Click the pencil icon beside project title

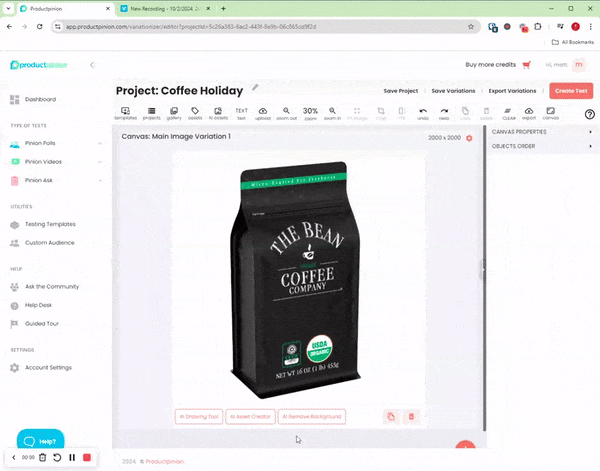pos(255,88)
